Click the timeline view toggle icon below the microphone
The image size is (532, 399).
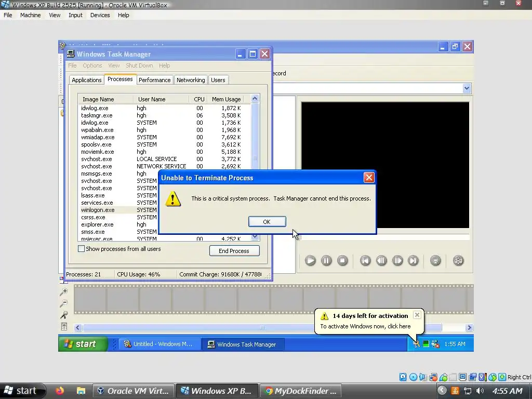pyautogui.click(x=64, y=326)
